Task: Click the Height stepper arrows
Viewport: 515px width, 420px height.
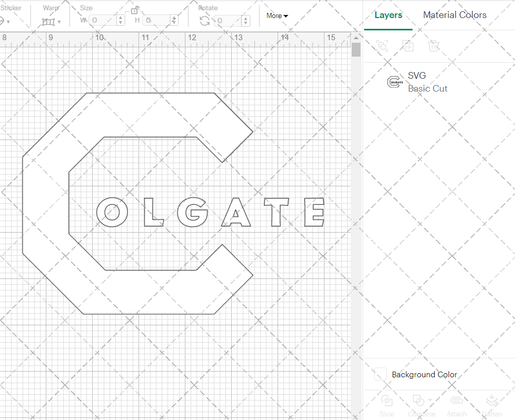Action: (174, 21)
